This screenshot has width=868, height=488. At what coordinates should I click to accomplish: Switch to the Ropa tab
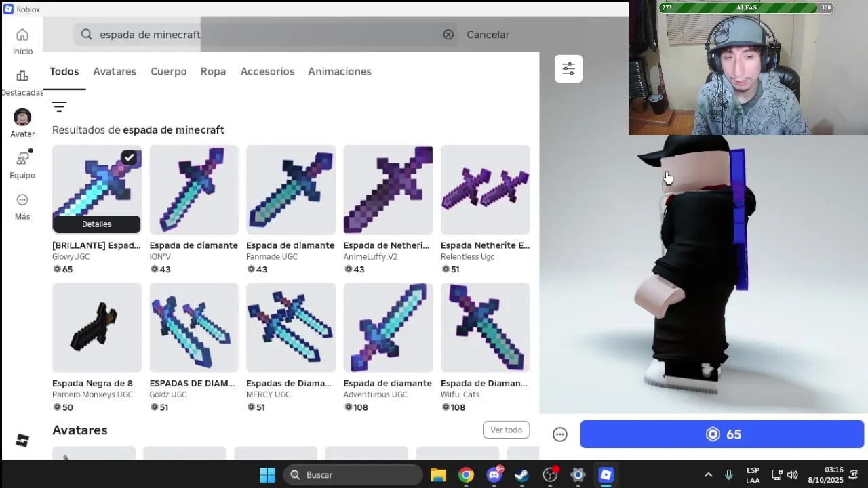(213, 71)
